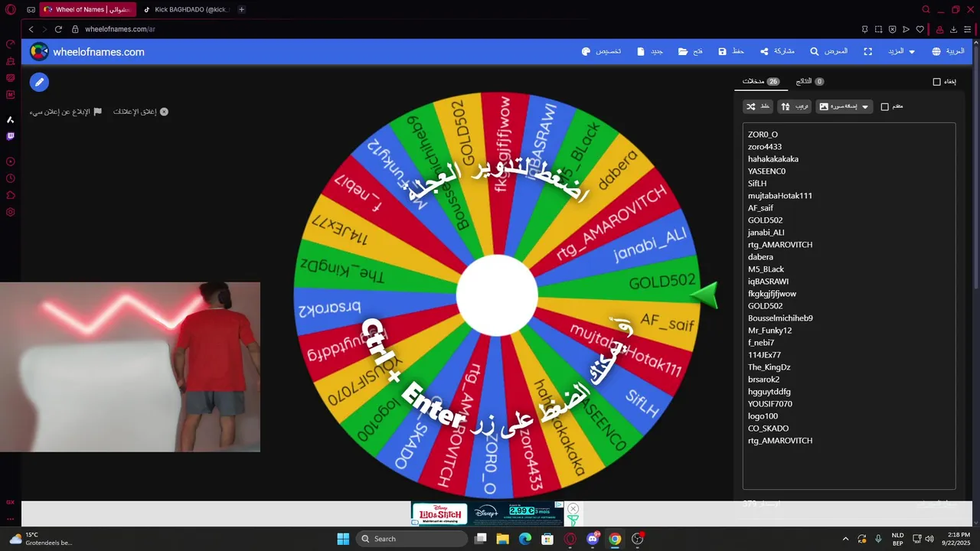Open sidebar settings gear icon
980x551 pixels.
point(11,212)
